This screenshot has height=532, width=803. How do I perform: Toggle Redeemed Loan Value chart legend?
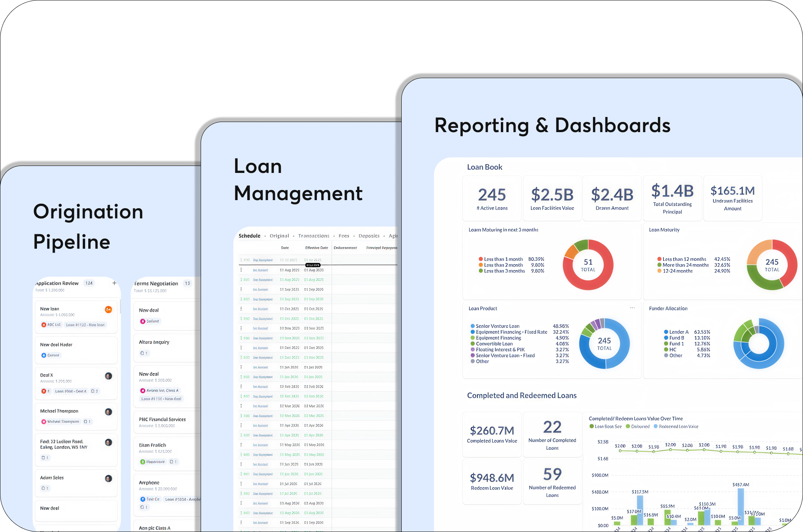click(676, 426)
